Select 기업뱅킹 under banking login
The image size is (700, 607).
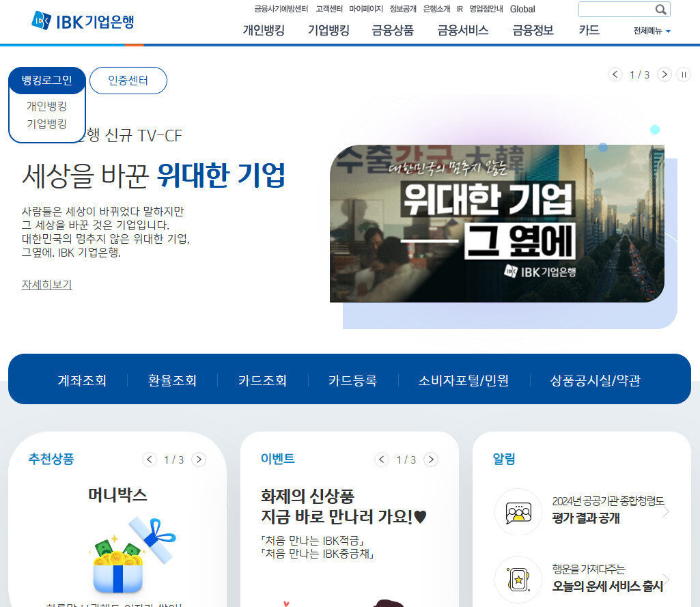pyautogui.click(x=47, y=124)
